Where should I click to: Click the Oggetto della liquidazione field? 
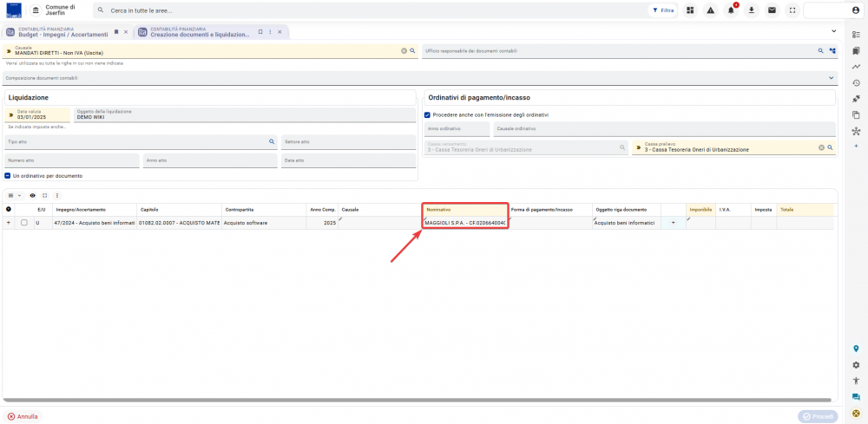245,114
